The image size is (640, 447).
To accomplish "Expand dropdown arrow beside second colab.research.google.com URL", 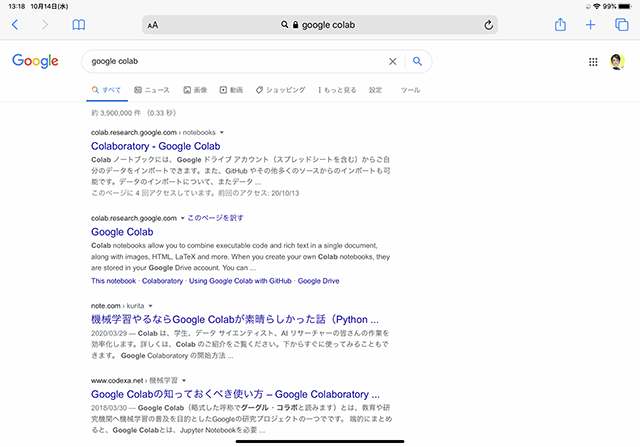I will 182,218.
